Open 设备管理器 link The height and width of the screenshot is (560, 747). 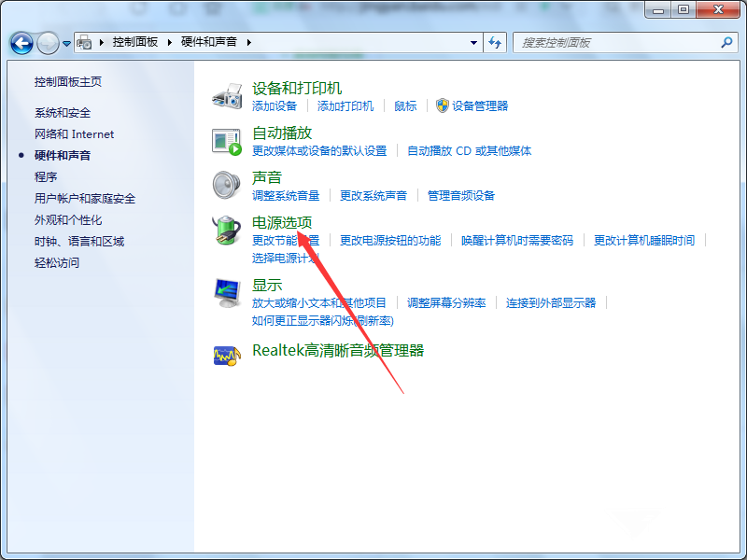pyautogui.click(x=480, y=105)
